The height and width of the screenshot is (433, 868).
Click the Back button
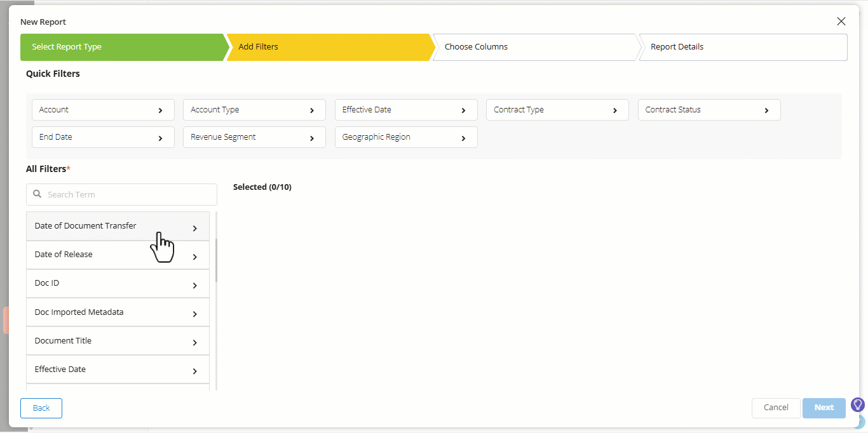(41, 408)
